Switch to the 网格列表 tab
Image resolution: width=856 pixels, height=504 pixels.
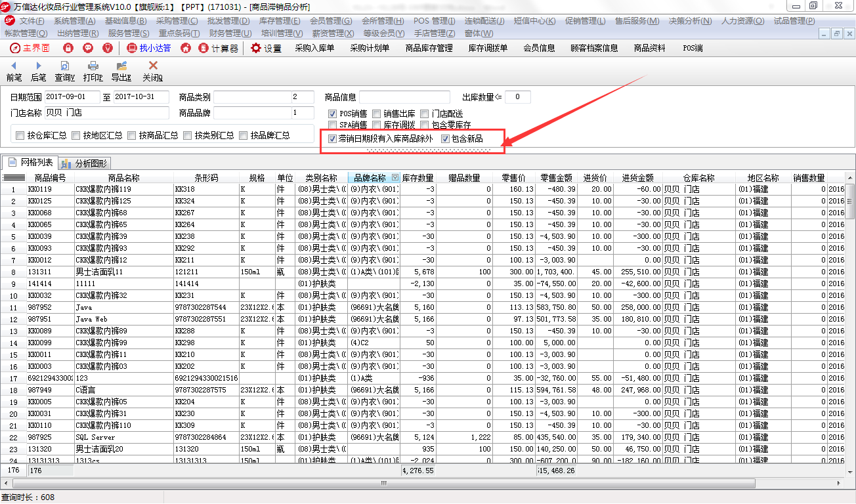30,162
